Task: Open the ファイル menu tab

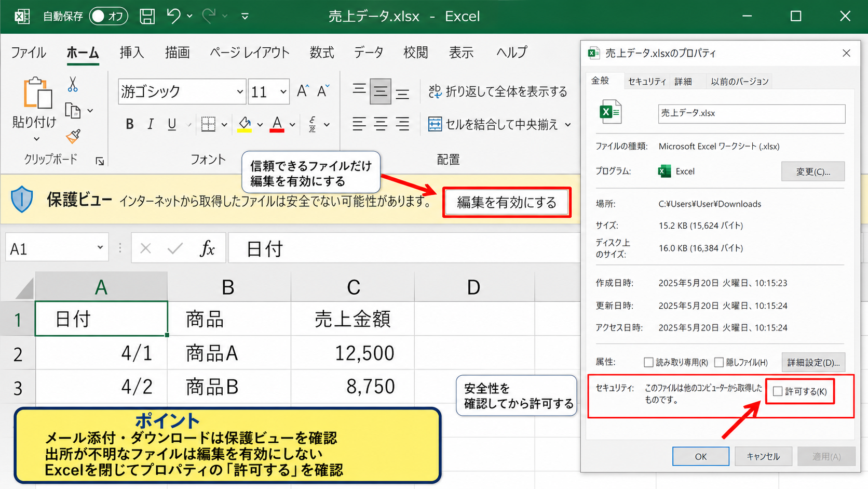Action: [29, 52]
